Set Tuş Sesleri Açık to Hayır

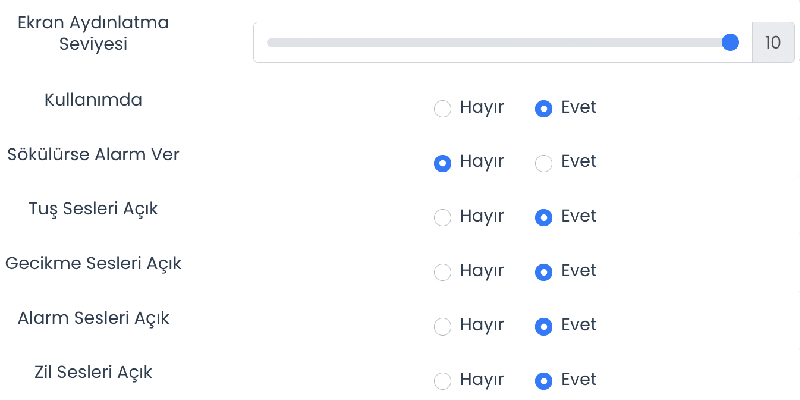[x=442, y=218]
